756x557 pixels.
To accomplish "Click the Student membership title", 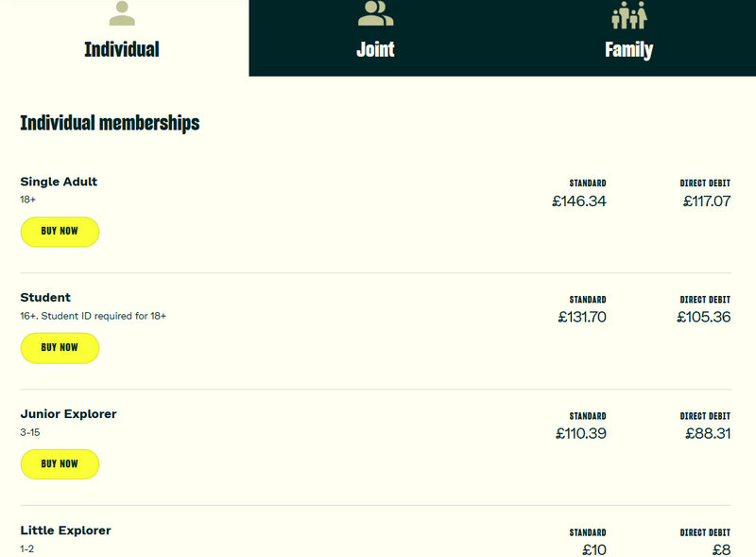I will 45,298.
